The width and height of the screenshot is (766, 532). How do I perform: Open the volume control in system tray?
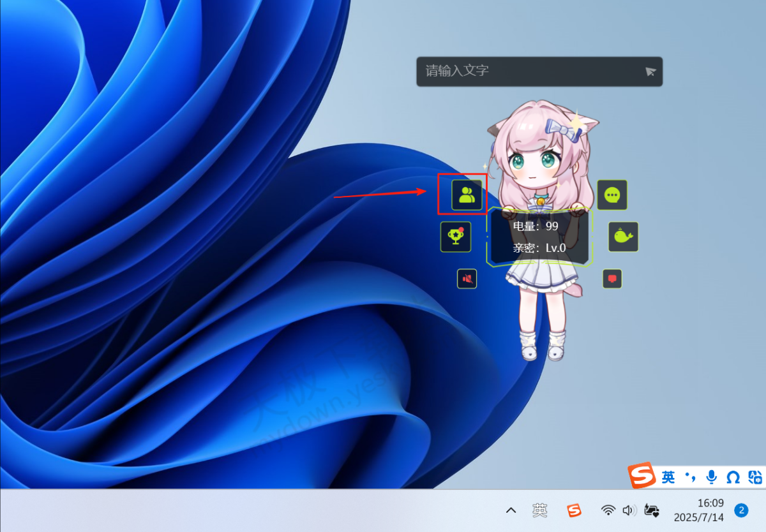pyautogui.click(x=629, y=510)
